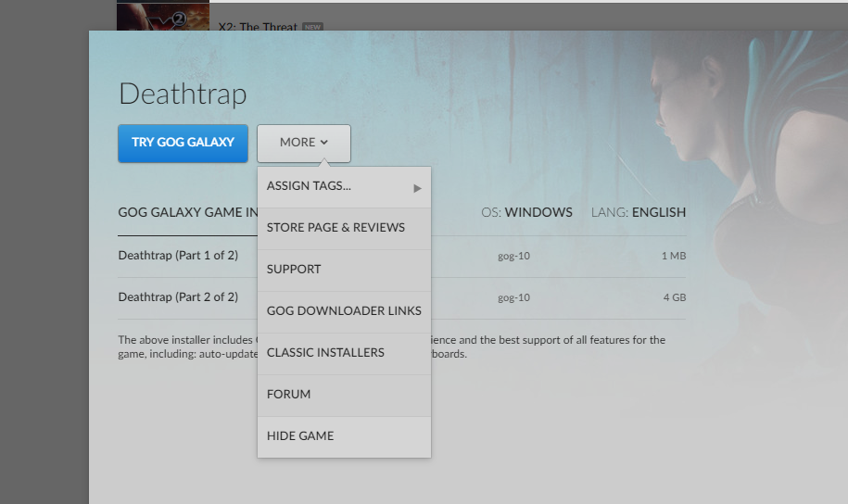Click gog-10 version in Part 2 row

click(x=513, y=297)
